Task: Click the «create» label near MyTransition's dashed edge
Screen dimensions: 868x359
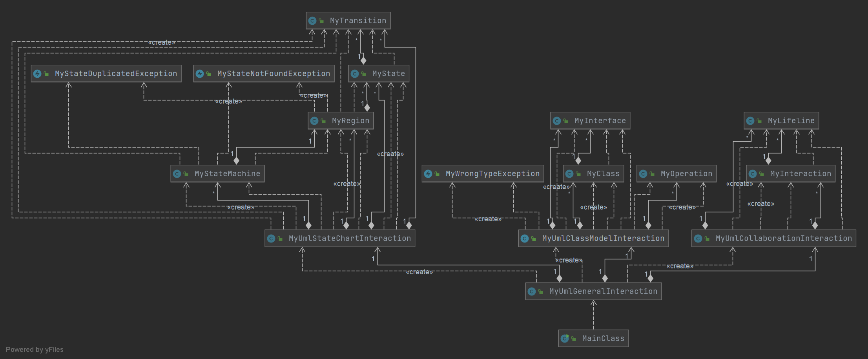Action: click(162, 42)
